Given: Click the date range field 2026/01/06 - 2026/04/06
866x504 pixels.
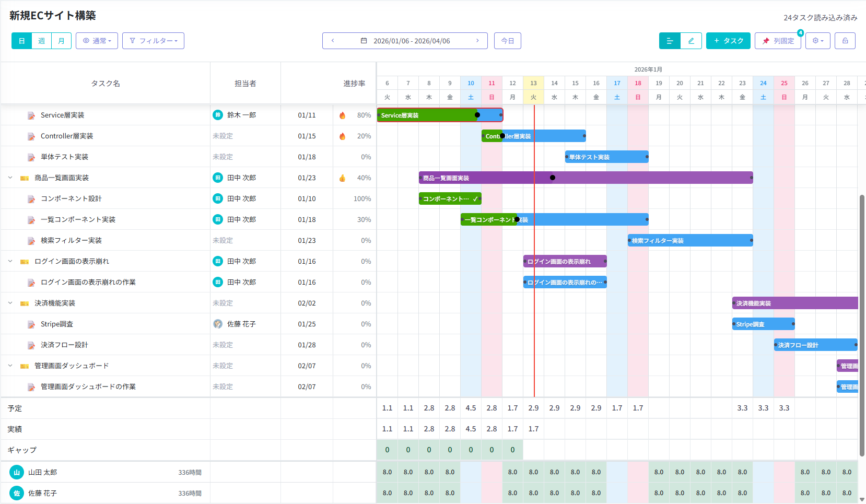Looking at the screenshot, I should click(x=405, y=41).
